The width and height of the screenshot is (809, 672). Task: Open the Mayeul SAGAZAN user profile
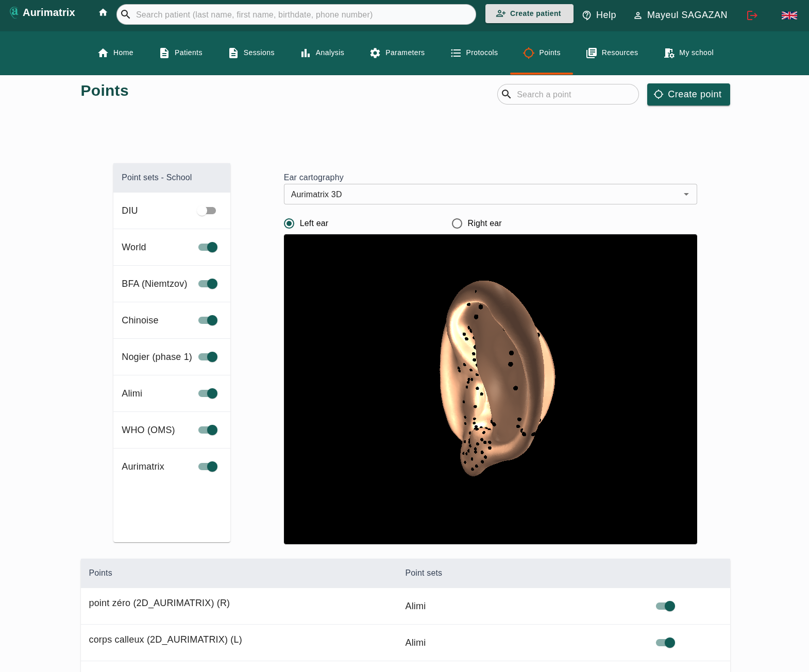[x=680, y=15]
